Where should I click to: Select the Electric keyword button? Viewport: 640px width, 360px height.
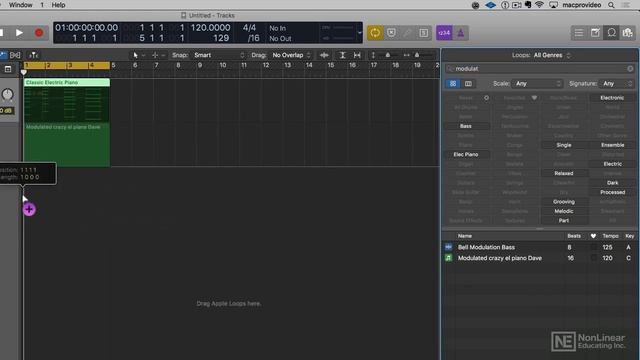coord(612,164)
